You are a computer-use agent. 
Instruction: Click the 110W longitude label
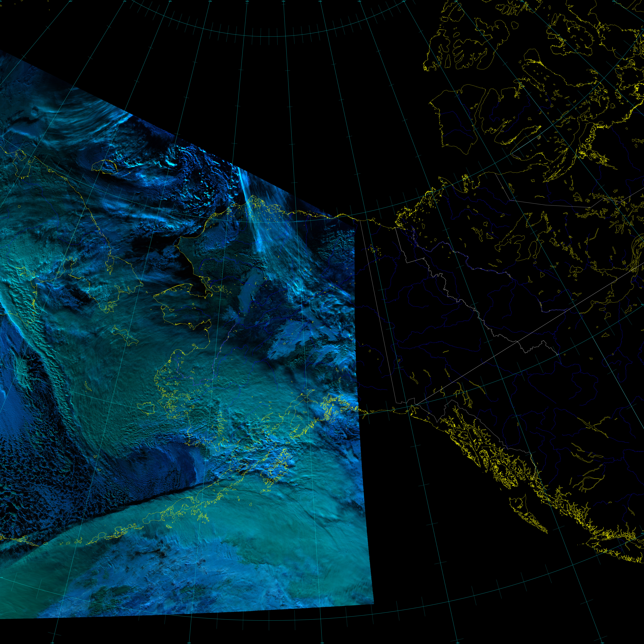point(456,1)
